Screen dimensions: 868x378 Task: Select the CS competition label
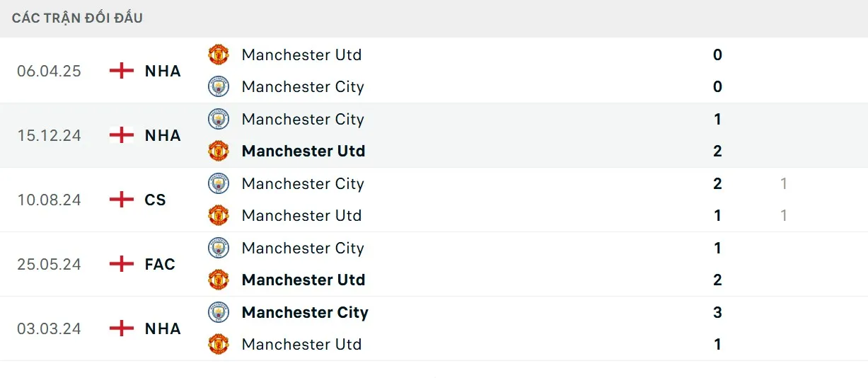click(155, 200)
